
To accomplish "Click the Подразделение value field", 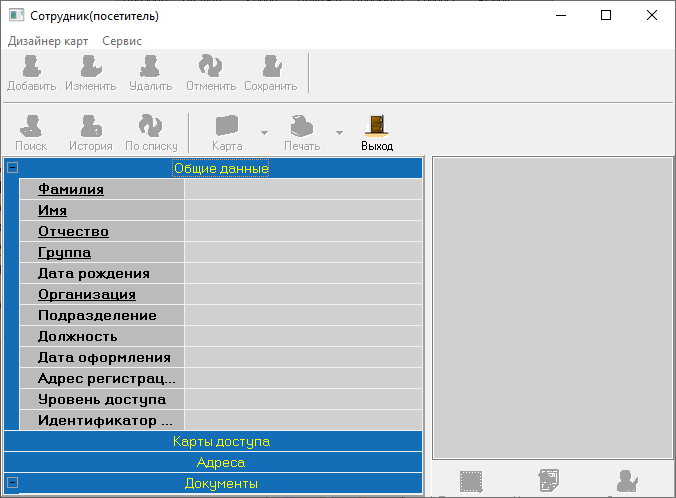I will (303, 315).
